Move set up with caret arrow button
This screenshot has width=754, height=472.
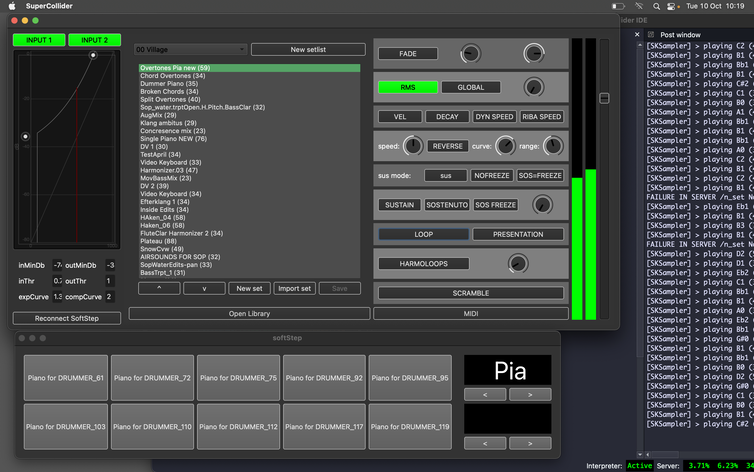pos(159,288)
